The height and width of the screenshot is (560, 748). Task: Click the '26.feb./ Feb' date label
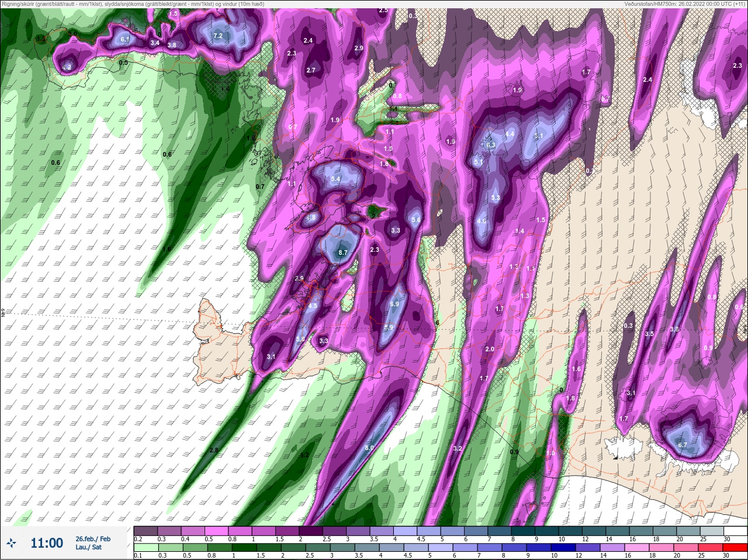[x=92, y=538]
